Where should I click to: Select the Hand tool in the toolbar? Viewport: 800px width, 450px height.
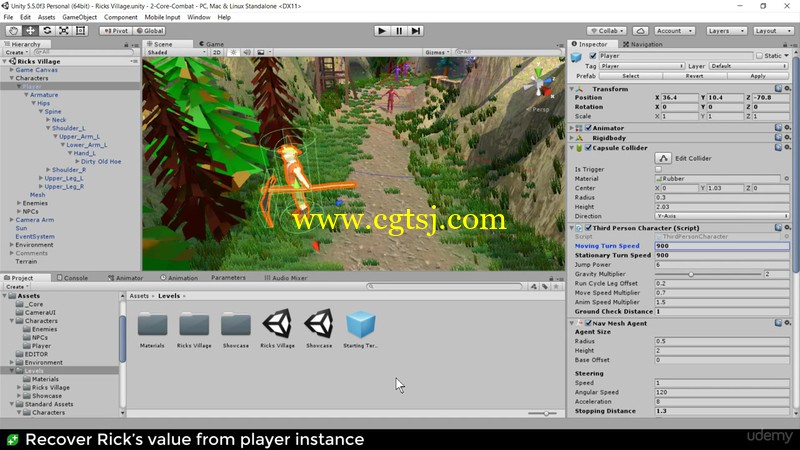click(x=13, y=31)
